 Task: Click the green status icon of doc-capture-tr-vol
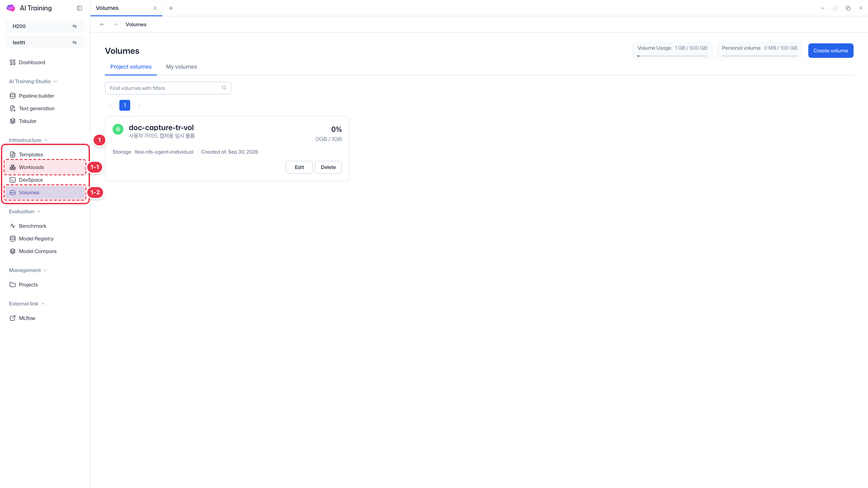pos(118,129)
